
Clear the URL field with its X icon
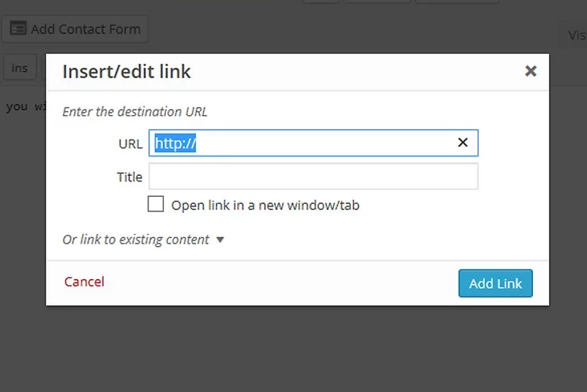463,143
